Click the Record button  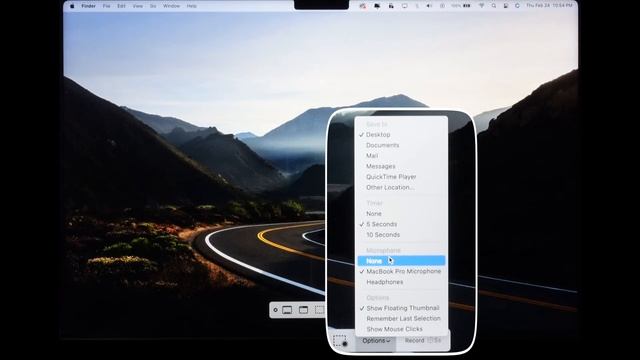point(422,340)
